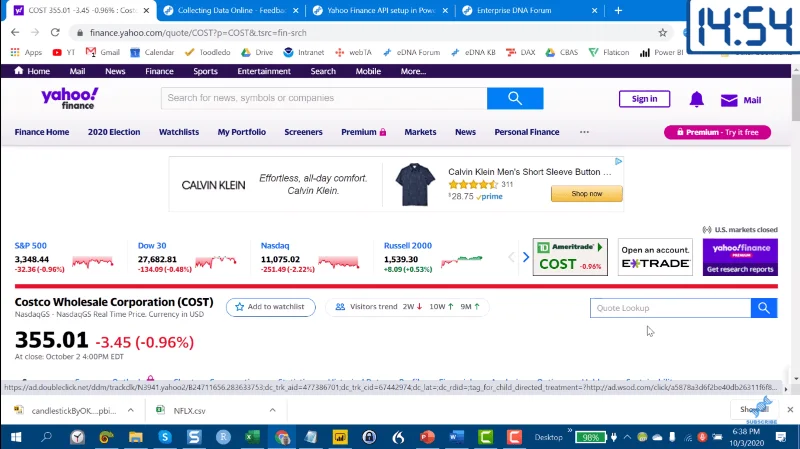Open the Drive bookmark
Viewport: 800px width, 449px height.
pyautogui.click(x=257, y=52)
